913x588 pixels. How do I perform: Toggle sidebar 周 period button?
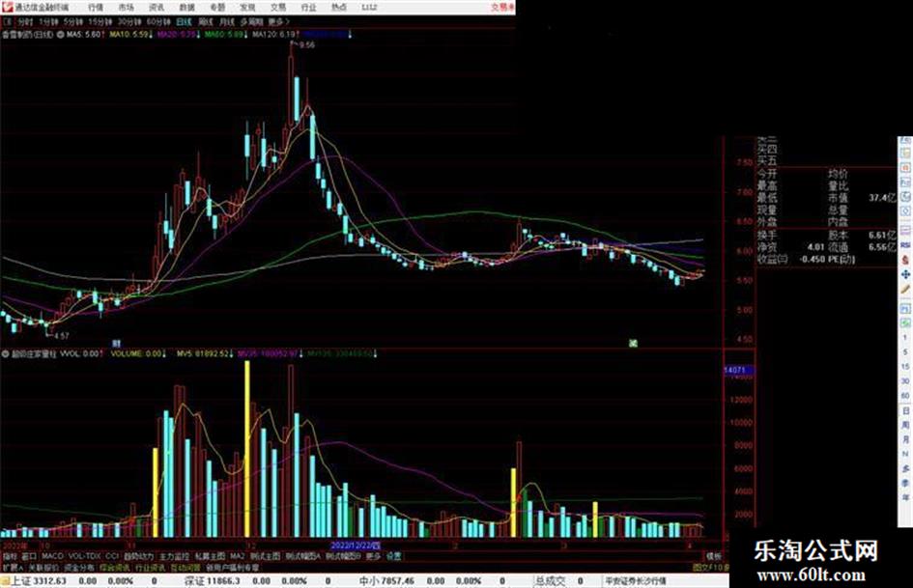point(905,425)
